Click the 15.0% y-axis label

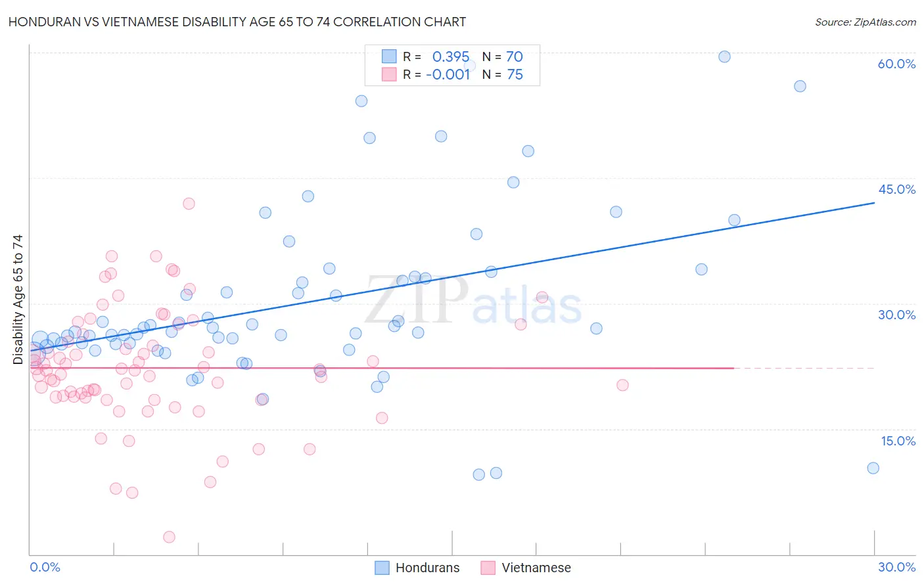click(898, 441)
